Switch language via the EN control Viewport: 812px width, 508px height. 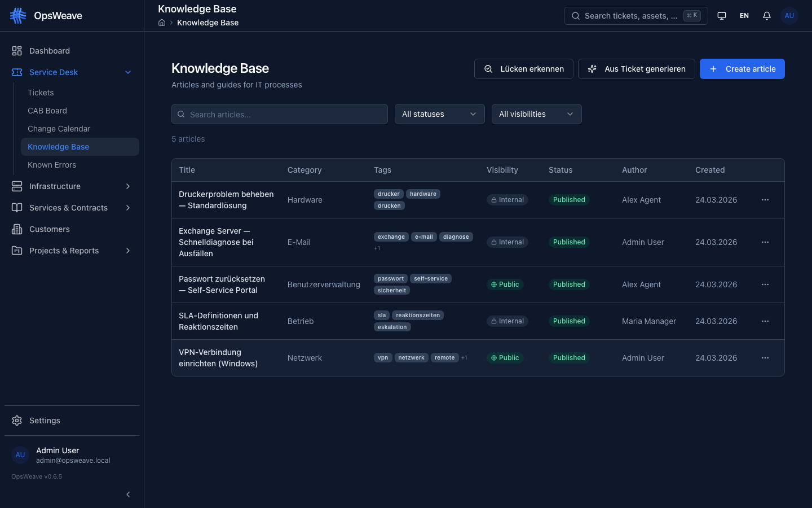[x=744, y=15]
